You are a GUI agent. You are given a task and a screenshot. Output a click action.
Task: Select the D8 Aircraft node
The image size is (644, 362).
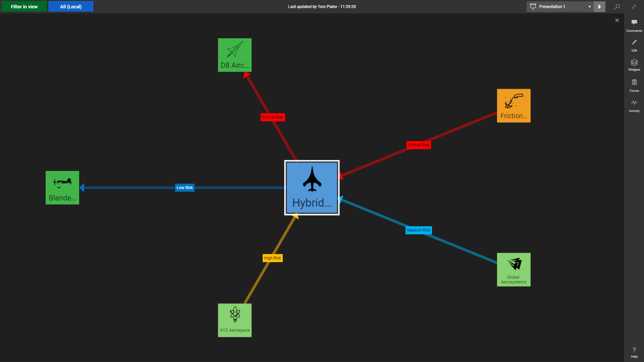(x=235, y=55)
